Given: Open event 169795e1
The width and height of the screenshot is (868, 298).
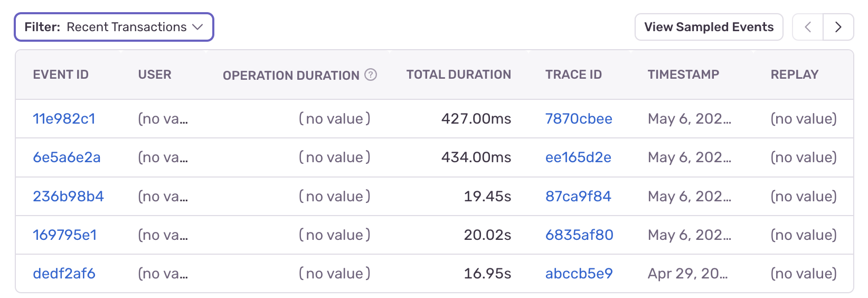Looking at the screenshot, I should (x=65, y=235).
